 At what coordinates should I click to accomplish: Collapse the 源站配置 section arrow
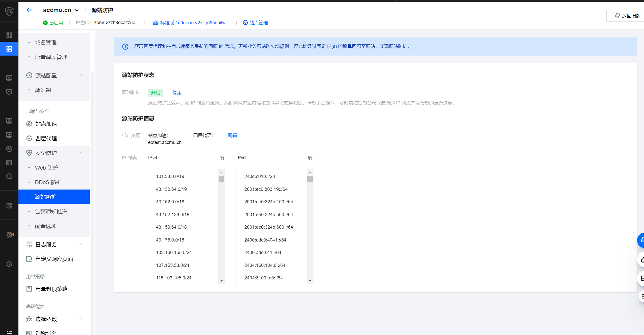coord(80,75)
